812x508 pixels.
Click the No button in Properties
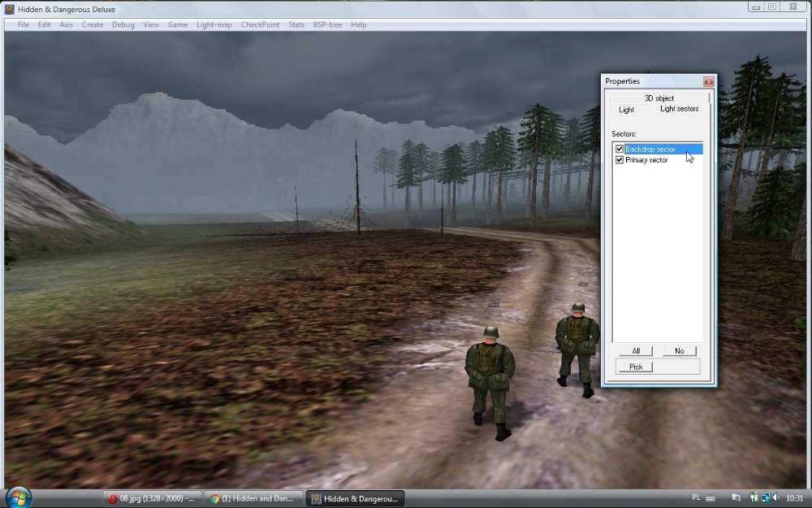tap(680, 351)
